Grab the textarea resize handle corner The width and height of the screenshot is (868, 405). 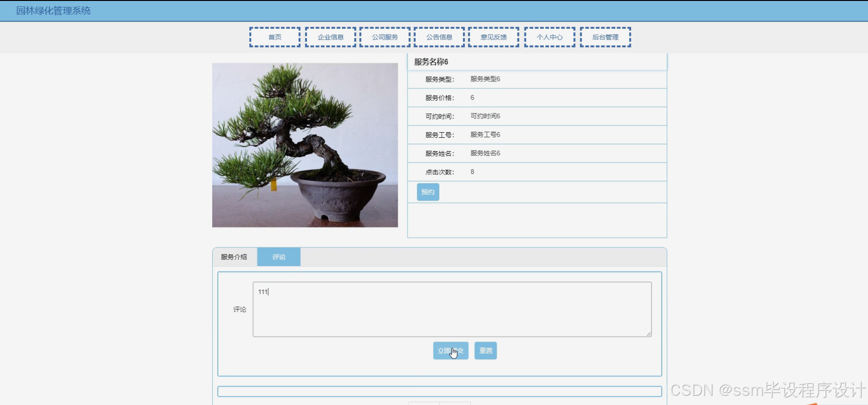point(649,334)
